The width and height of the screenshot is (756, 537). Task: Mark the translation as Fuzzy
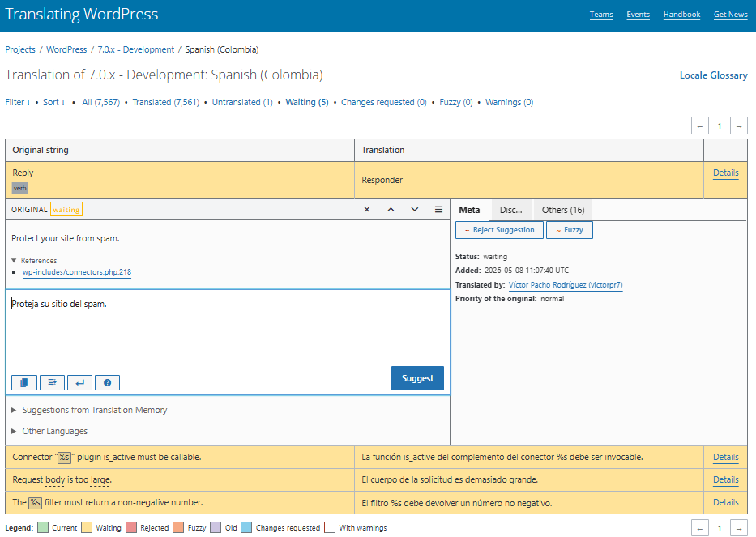tap(570, 230)
